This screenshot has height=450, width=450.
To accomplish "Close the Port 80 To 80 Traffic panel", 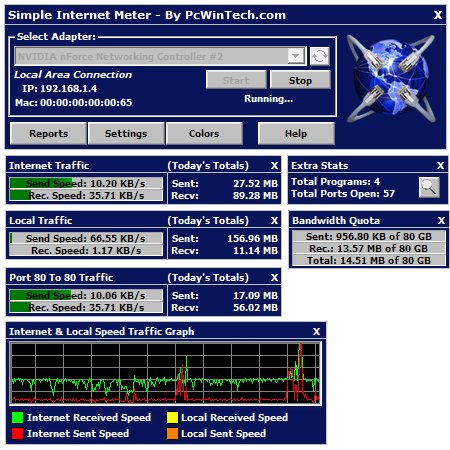I will pyautogui.click(x=274, y=278).
